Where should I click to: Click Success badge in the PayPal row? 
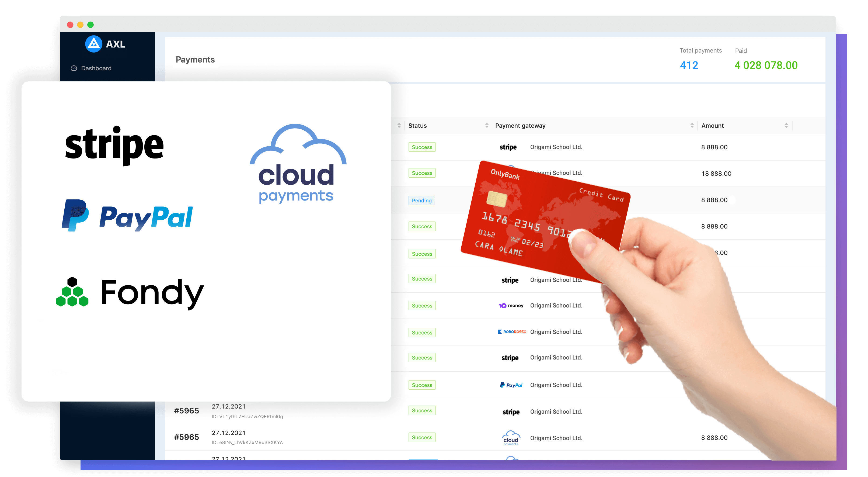(x=422, y=385)
